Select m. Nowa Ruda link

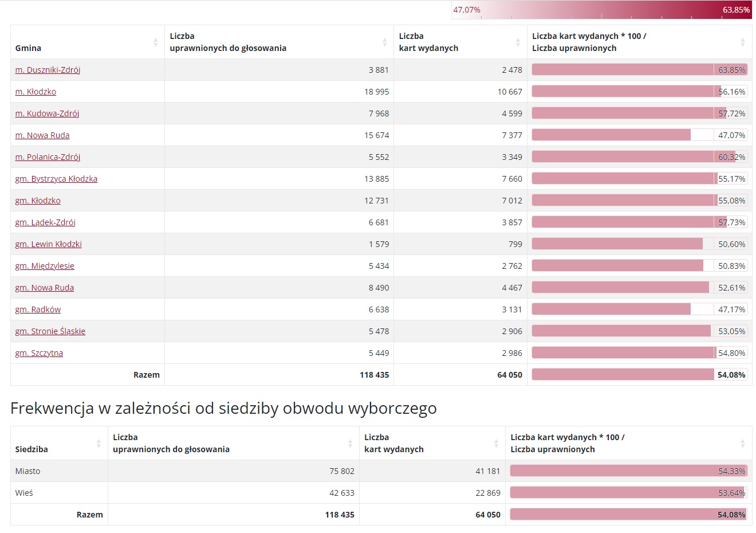[42, 135]
